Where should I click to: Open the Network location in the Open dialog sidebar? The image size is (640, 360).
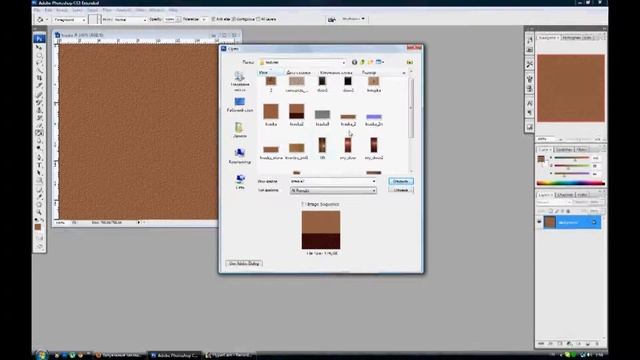click(240, 182)
